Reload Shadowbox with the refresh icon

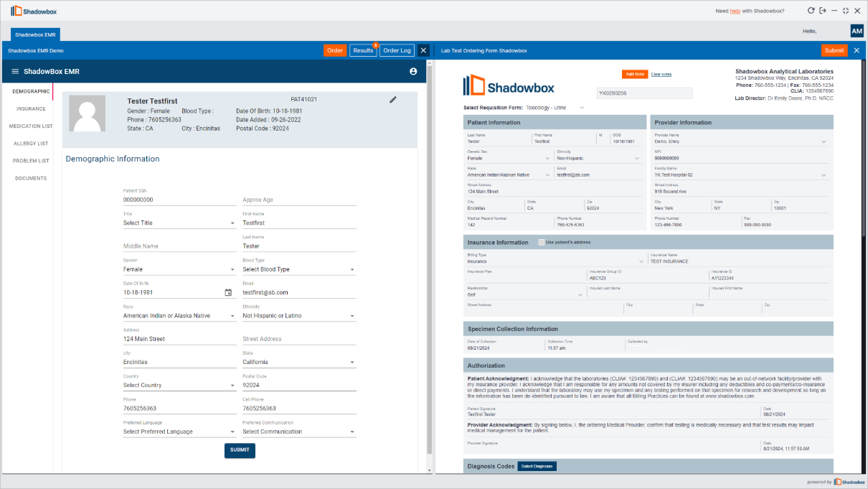click(811, 11)
